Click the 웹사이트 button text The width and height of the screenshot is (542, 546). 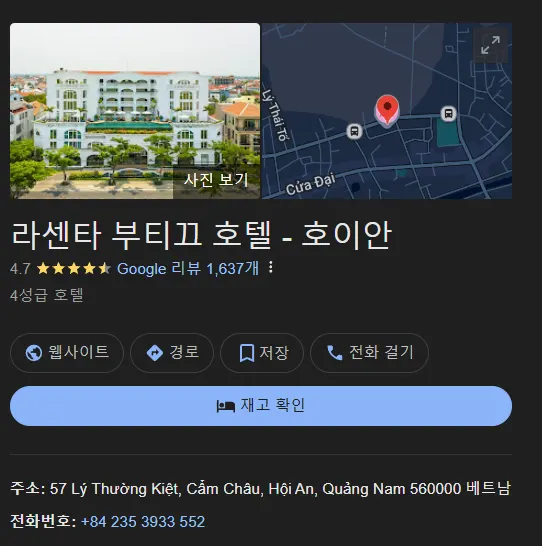pyautogui.click(x=79, y=352)
